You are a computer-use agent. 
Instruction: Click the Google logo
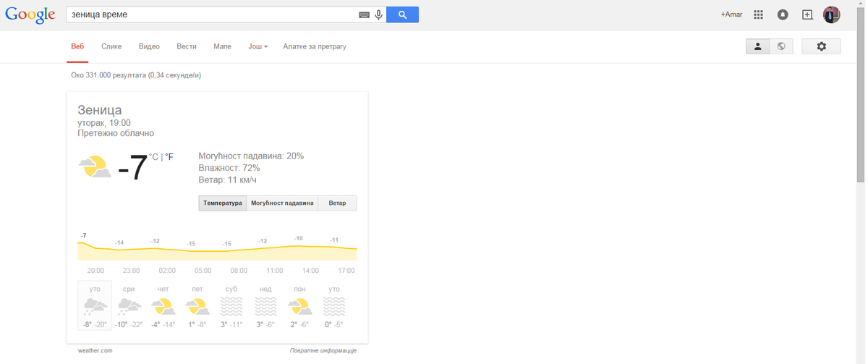pos(30,15)
